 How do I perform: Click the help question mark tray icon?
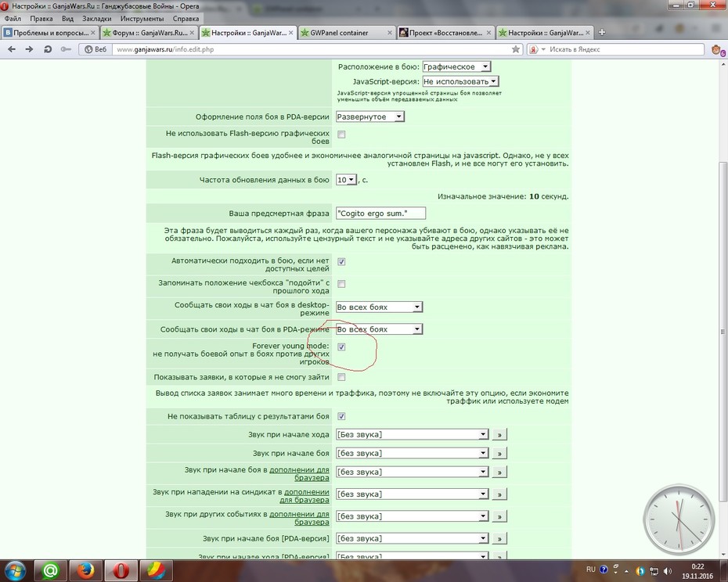coord(604,569)
